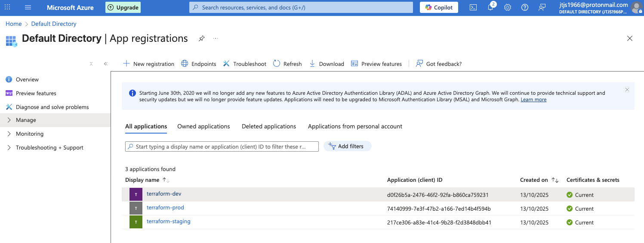Open Endpoints from the toolbar
The height and width of the screenshot is (243, 644).
point(198,64)
